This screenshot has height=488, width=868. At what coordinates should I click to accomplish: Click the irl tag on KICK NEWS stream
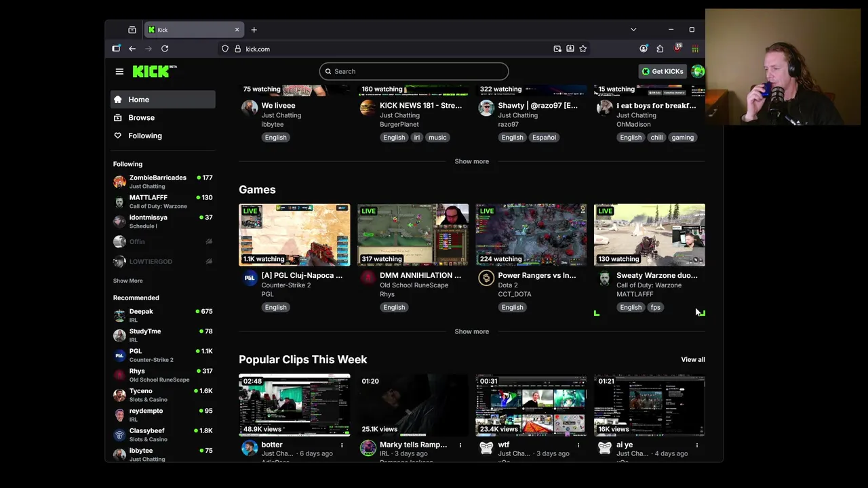(x=416, y=137)
